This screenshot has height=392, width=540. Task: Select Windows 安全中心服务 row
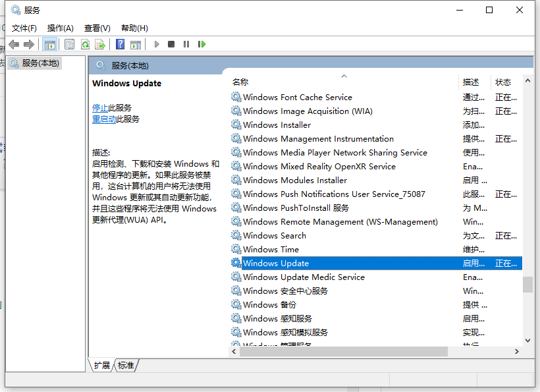[x=376, y=291]
